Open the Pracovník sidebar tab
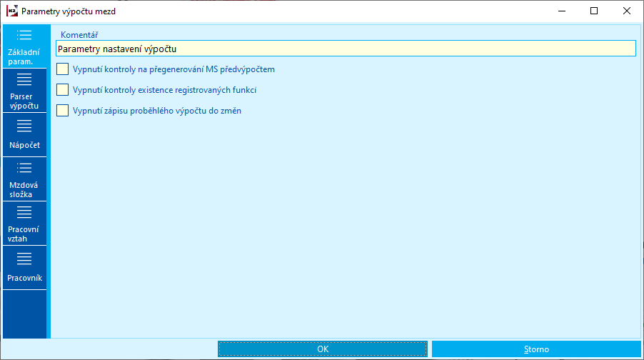The height and width of the screenshot is (360, 644). [x=25, y=269]
